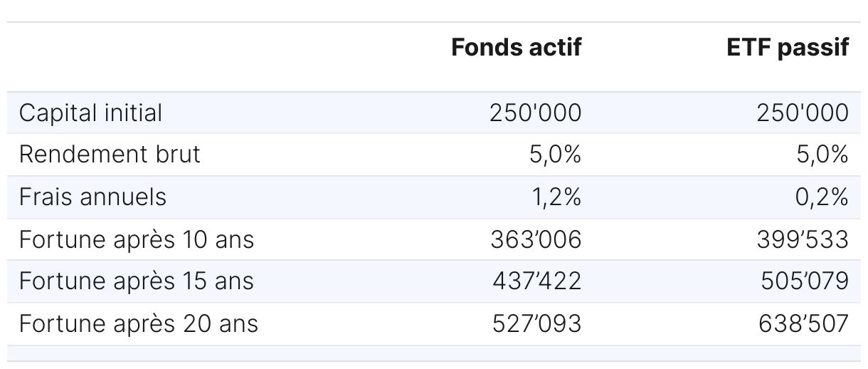The image size is (868, 369).
Task: Select Fonds actif rendement brut 5,0% cell
Action: [555, 155]
